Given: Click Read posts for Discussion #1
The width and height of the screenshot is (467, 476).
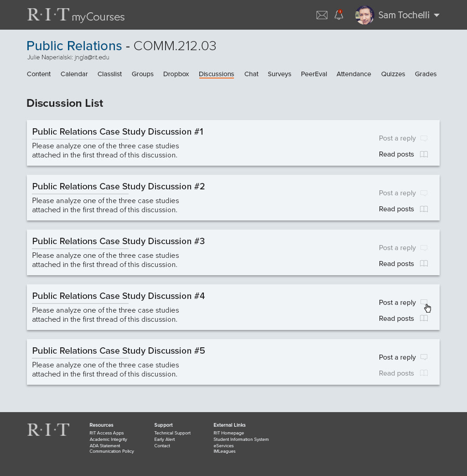Looking at the screenshot, I should [396, 154].
